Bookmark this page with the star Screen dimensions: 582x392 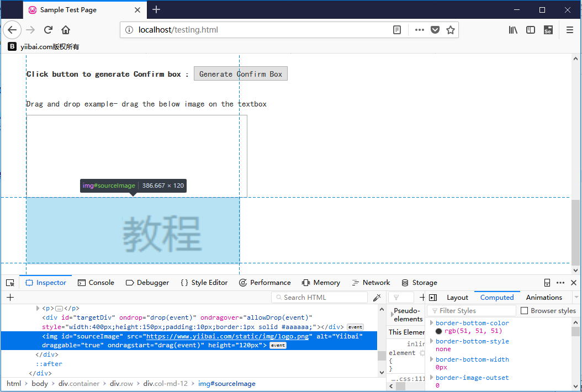point(451,30)
